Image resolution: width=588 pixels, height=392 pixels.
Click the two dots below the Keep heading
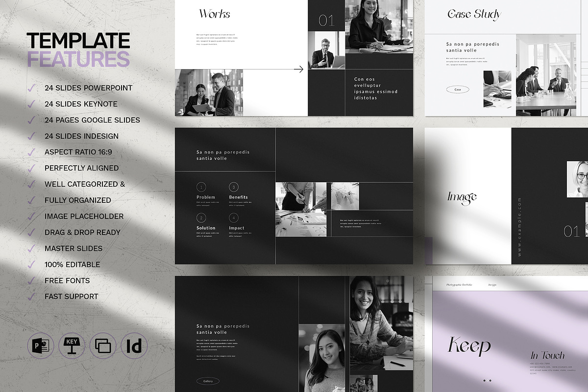tap(487, 380)
